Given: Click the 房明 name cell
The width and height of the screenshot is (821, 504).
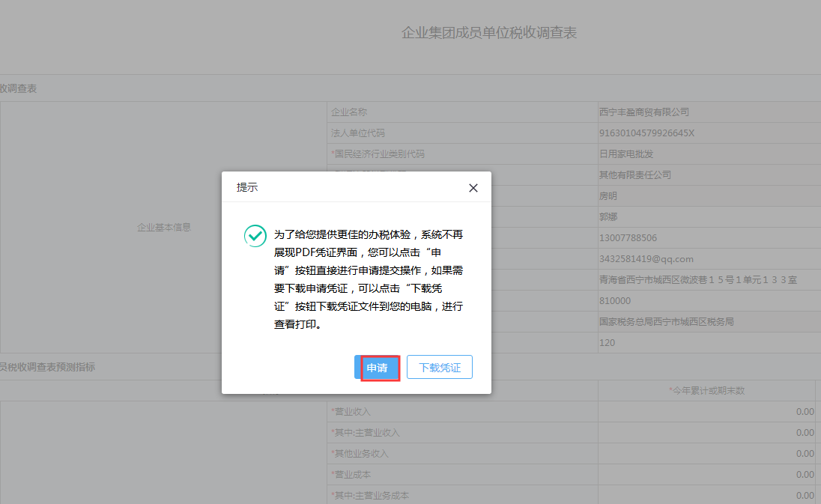Looking at the screenshot, I should [x=709, y=195].
